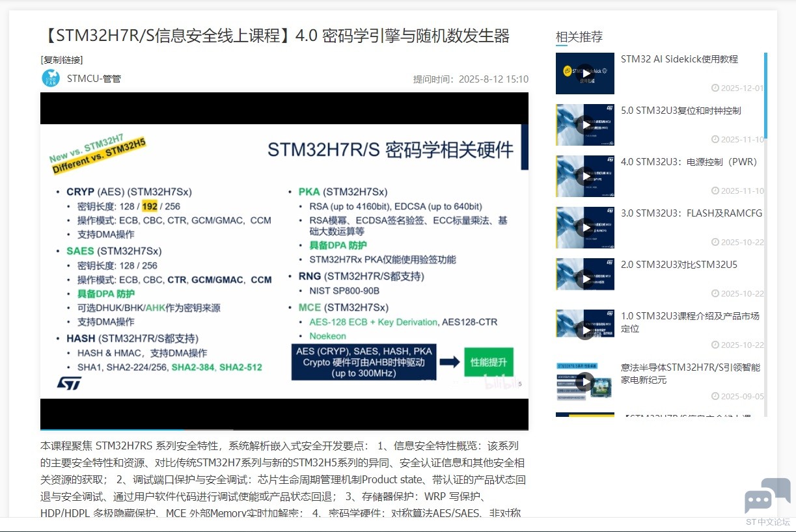Click the course description paragraph starting 本课程聚焦
Viewport: 796px width, 532px height.
[284, 480]
